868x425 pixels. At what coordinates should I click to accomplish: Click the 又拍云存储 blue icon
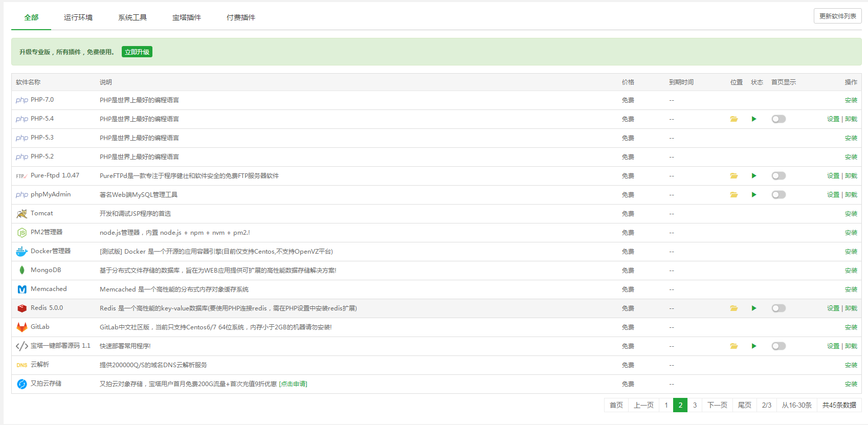(x=21, y=384)
